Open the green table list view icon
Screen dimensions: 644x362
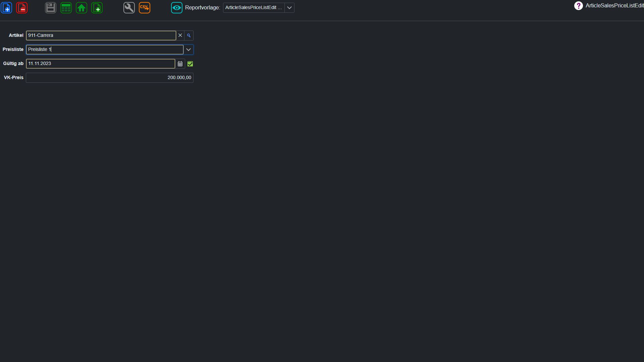point(66,8)
